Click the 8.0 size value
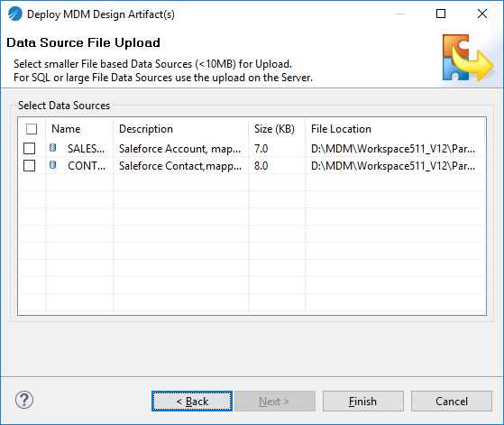Image resolution: width=504 pixels, height=425 pixels. [x=261, y=166]
